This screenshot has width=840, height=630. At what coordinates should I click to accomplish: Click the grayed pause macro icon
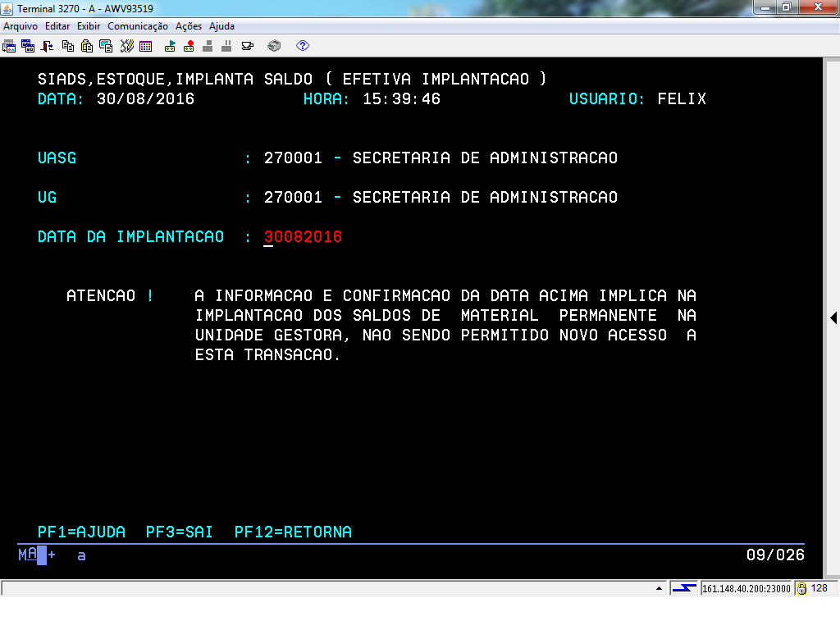coord(226,46)
